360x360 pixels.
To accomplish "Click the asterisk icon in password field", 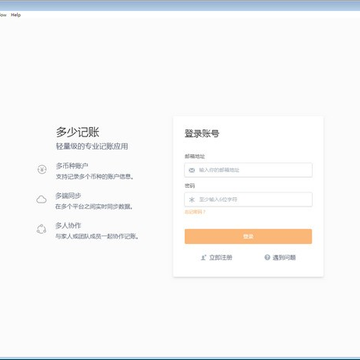I will point(192,200).
